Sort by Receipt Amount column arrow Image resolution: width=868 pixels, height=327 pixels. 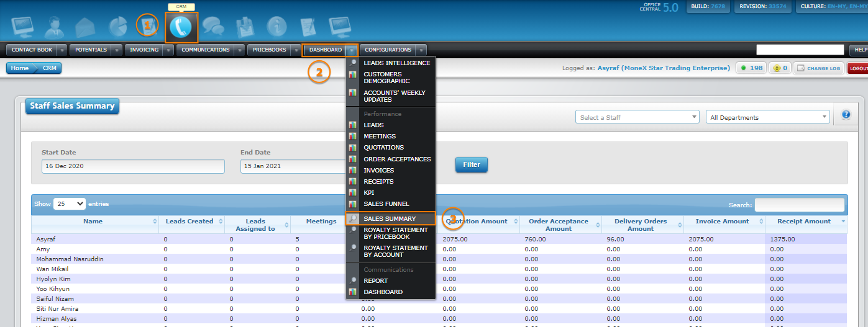(843, 222)
